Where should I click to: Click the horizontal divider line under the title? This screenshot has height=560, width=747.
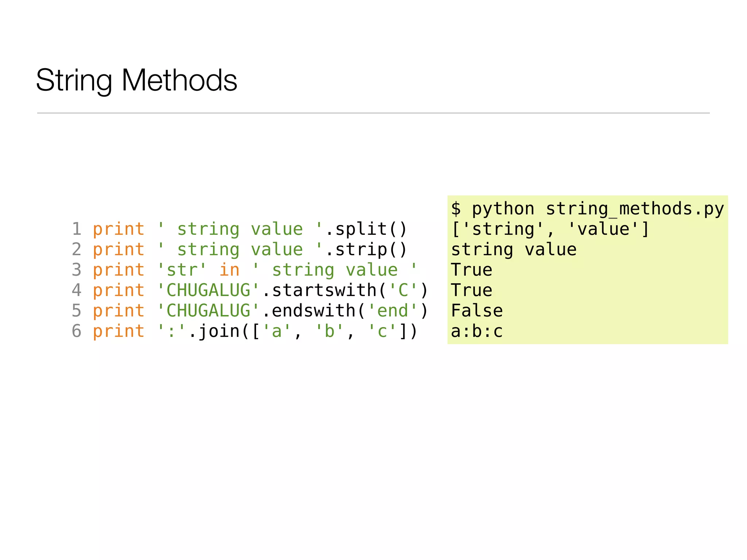tap(373, 113)
